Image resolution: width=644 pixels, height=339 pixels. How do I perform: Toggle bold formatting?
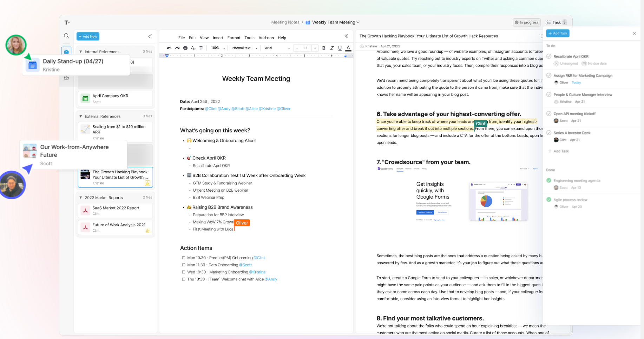pyautogui.click(x=324, y=48)
